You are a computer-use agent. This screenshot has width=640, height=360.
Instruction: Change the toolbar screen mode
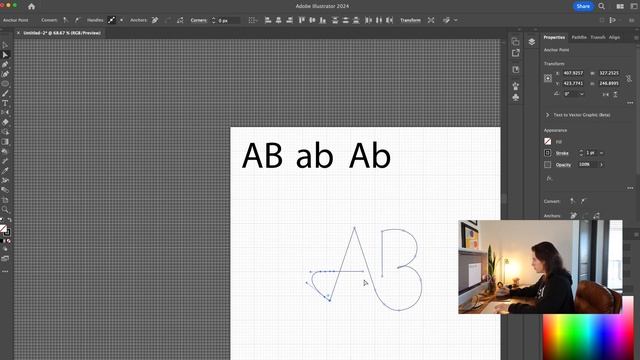[5, 258]
